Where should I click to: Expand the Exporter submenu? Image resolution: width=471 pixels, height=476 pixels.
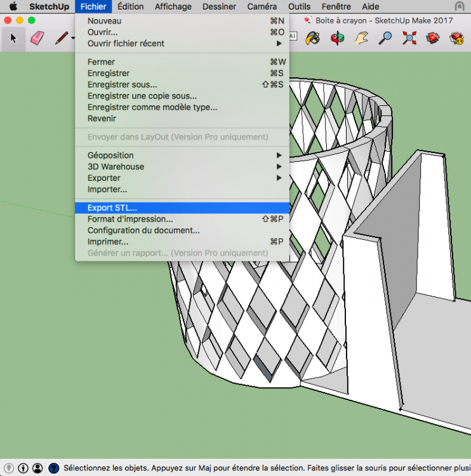(182, 178)
